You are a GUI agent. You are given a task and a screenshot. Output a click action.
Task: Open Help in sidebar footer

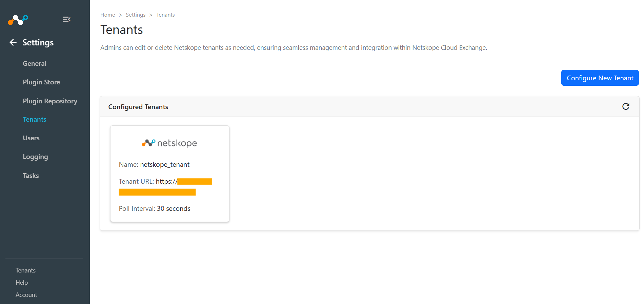22,283
